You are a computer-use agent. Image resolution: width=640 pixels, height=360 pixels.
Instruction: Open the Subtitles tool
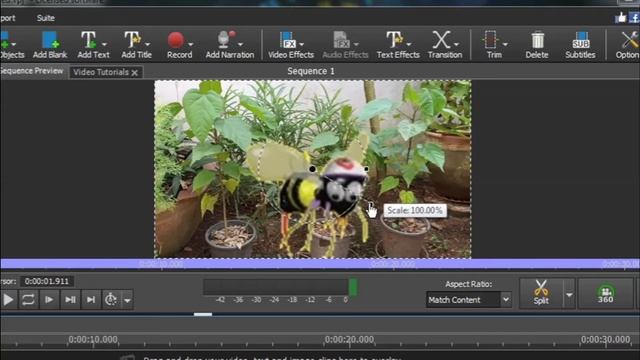580,45
